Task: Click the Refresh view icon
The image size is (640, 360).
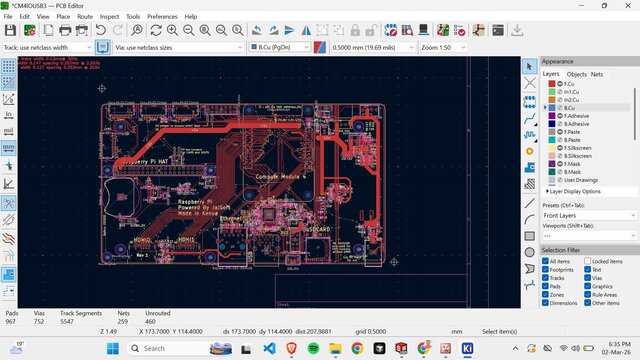Action: pyautogui.click(x=156, y=30)
